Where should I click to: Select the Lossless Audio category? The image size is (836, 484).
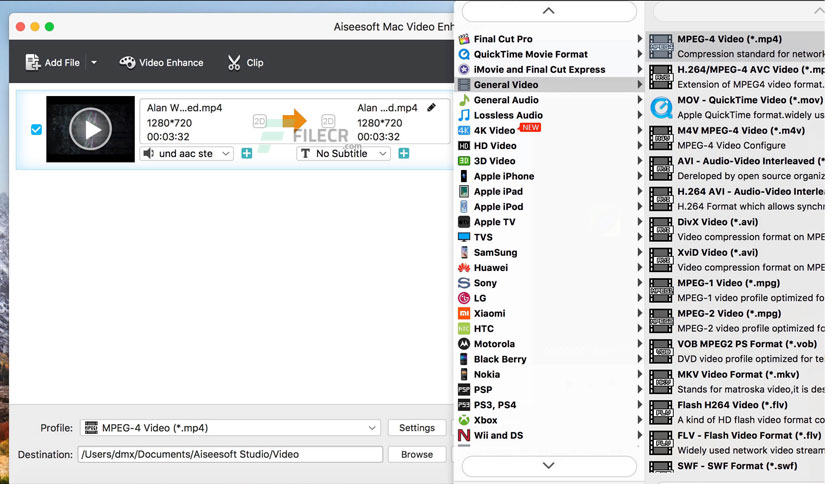tap(549, 115)
